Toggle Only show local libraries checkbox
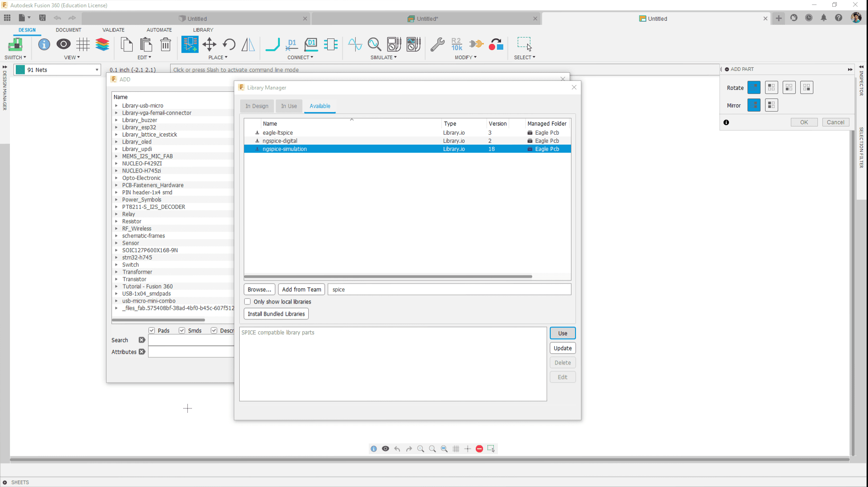The height and width of the screenshot is (487, 868). point(247,301)
